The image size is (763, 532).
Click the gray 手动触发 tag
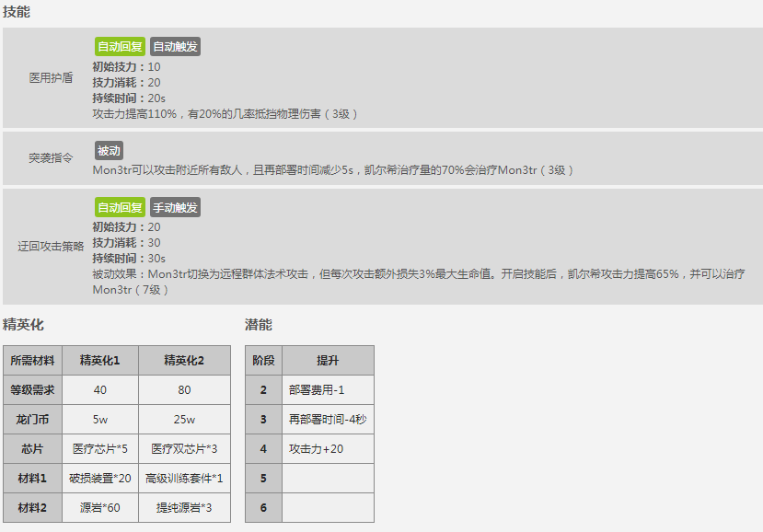pos(175,207)
